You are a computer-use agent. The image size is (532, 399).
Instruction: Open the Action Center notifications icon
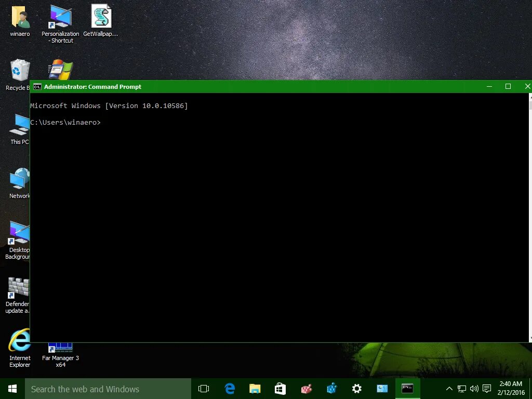(487, 389)
